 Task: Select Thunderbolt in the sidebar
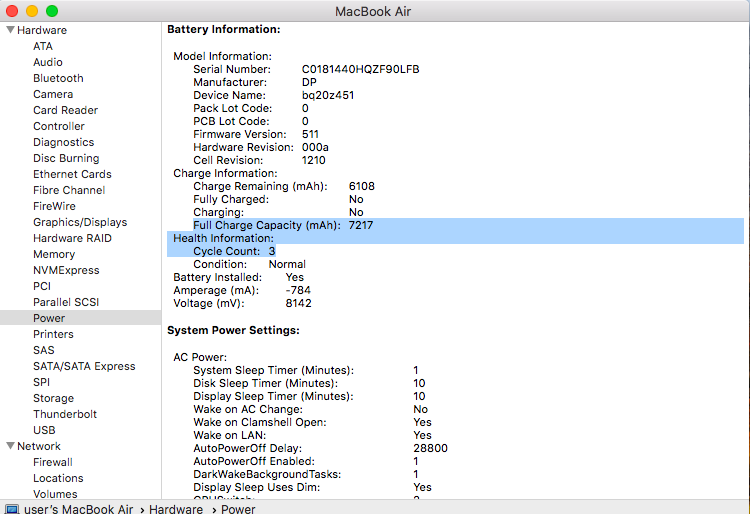pos(65,414)
